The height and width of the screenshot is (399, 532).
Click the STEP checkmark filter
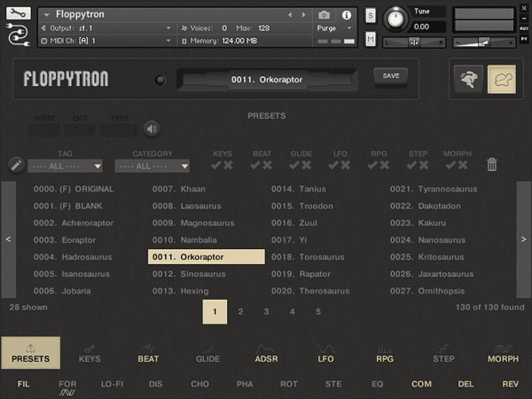[x=412, y=165]
